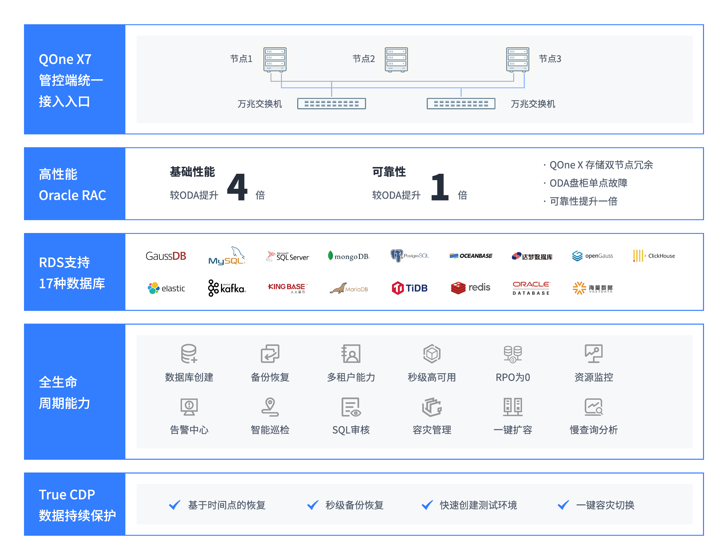Image resolution: width=728 pixels, height=560 pixels.
Task: Click the ClickHouse logo
Action: [654, 256]
